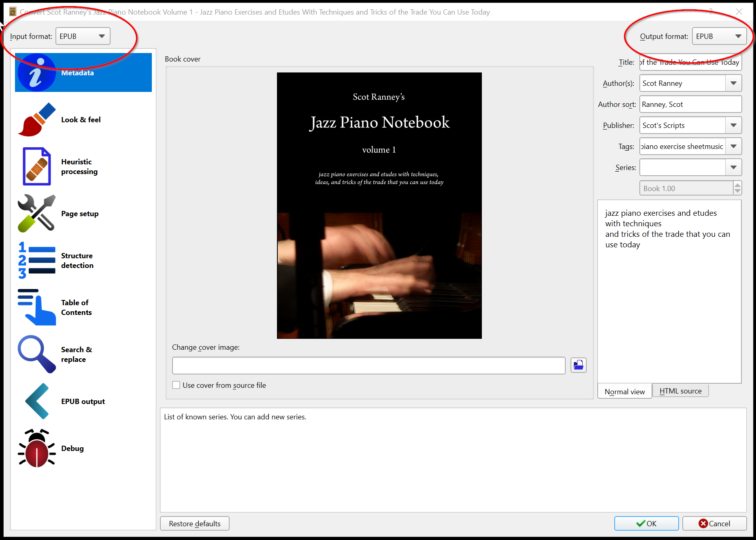Screen dimensions: 756x540
Task: Select the Heuristic processing bandage icon
Action: coord(36,166)
